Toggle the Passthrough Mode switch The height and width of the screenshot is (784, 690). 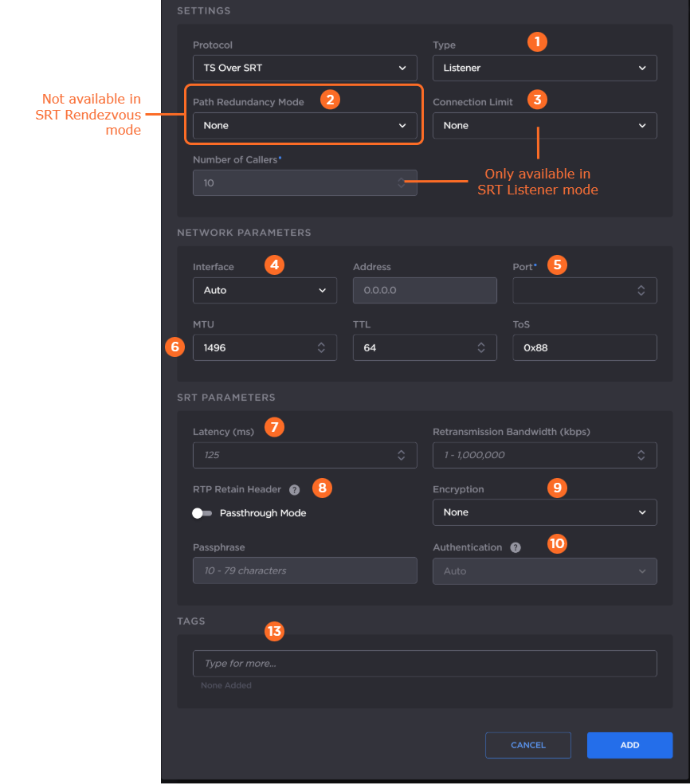click(202, 513)
